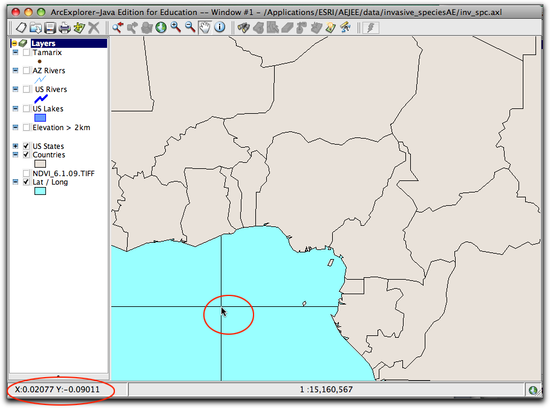The image size is (550, 408).
Task: Click the New project icon
Action: pyautogui.click(x=21, y=27)
